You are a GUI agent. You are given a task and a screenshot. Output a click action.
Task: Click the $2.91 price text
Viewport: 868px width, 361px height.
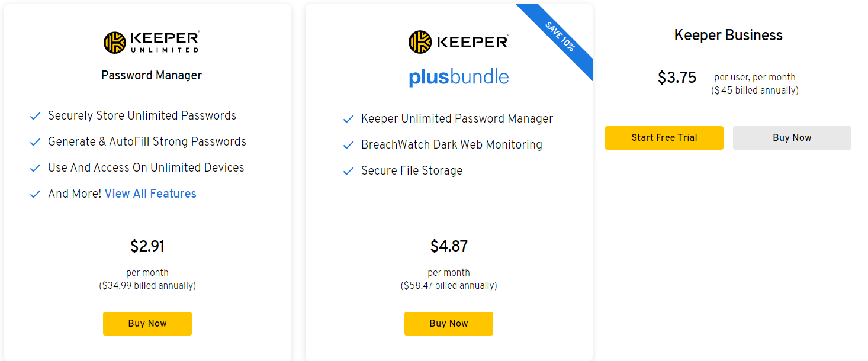pos(147,246)
